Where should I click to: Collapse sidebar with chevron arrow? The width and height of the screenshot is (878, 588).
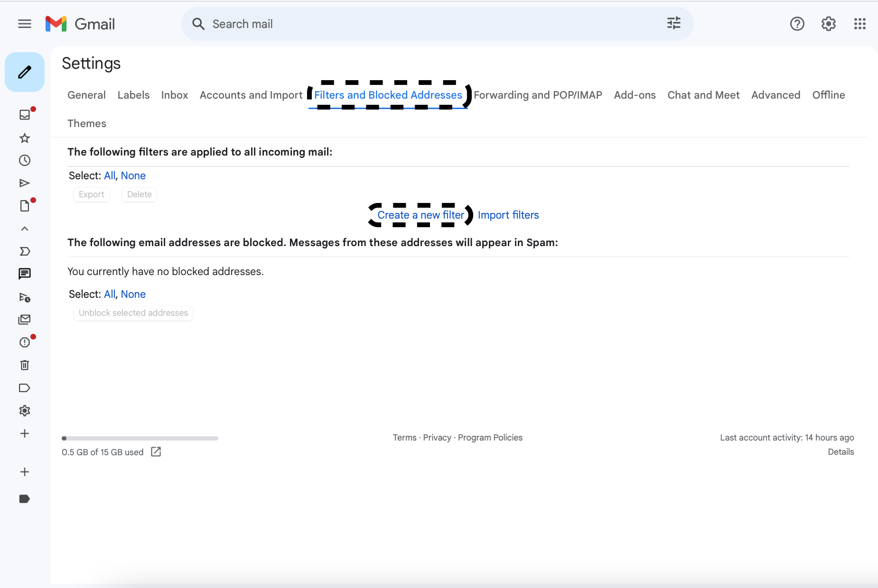[25, 229]
